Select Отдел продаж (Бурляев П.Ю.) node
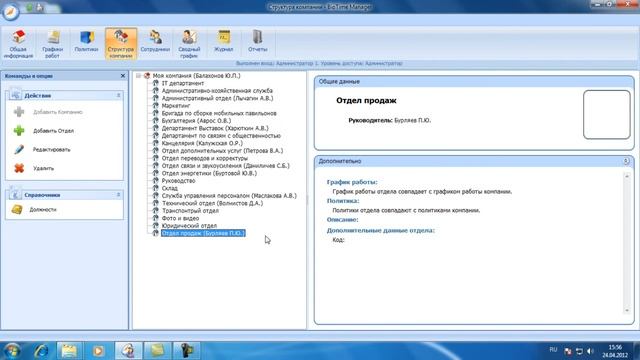 (x=203, y=233)
